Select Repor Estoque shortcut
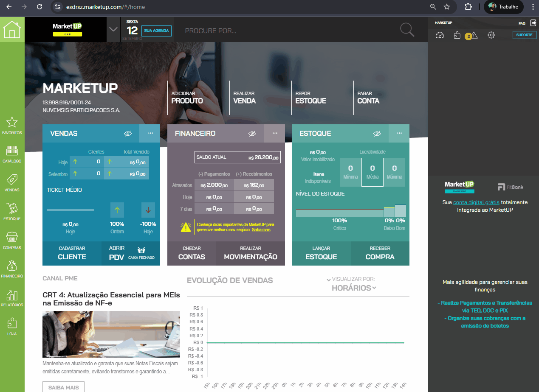 click(x=310, y=98)
